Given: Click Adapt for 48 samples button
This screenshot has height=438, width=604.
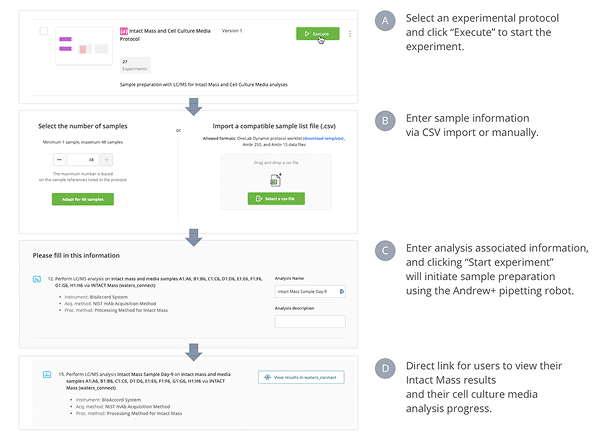Looking at the screenshot, I should point(83,199).
